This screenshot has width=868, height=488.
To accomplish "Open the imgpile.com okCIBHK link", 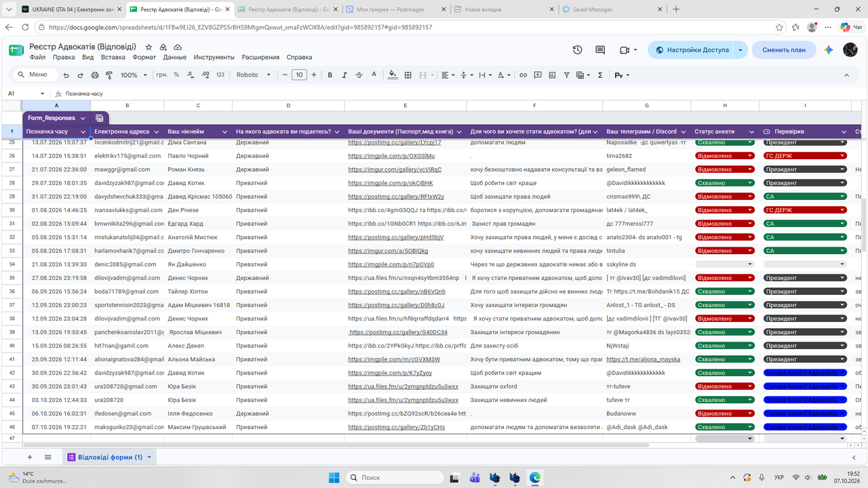I will 391,183.
